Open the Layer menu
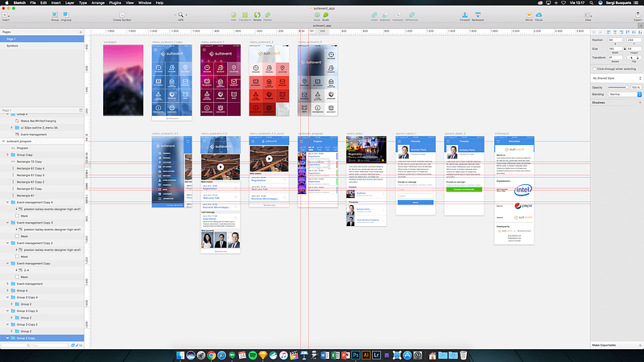This screenshot has width=644, height=362. point(70,2)
